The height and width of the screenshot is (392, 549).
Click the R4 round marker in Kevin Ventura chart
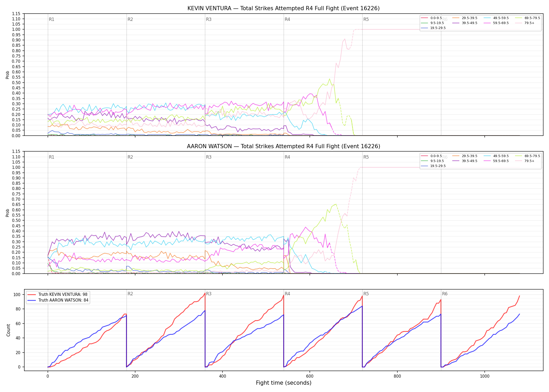point(287,20)
